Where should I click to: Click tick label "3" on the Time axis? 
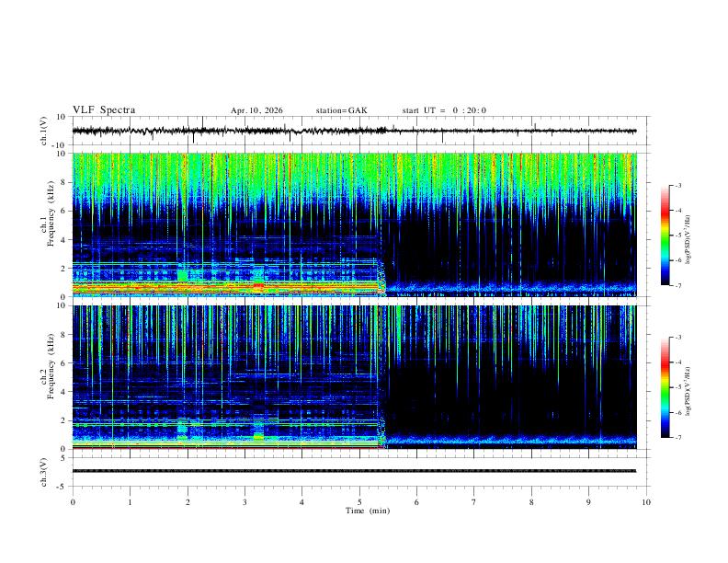click(245, 502)
